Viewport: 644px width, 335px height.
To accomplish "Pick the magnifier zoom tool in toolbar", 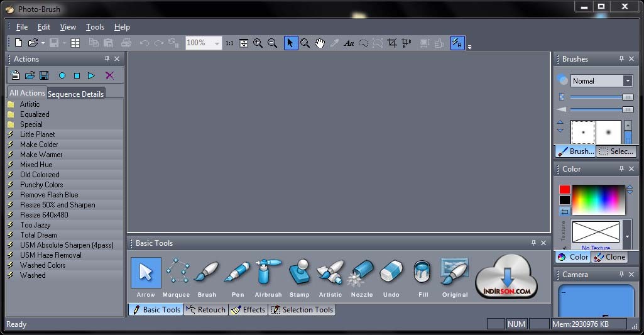I will click(305, 43).
